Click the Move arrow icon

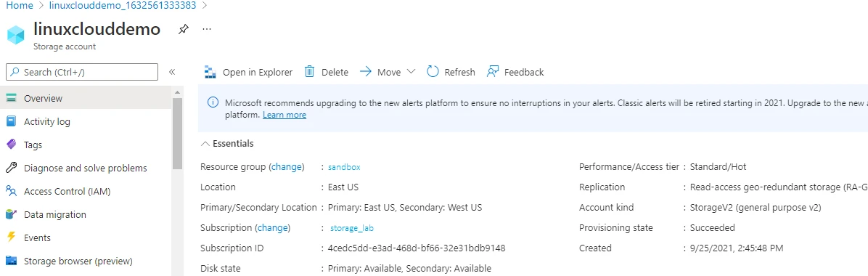pos(365,71)
